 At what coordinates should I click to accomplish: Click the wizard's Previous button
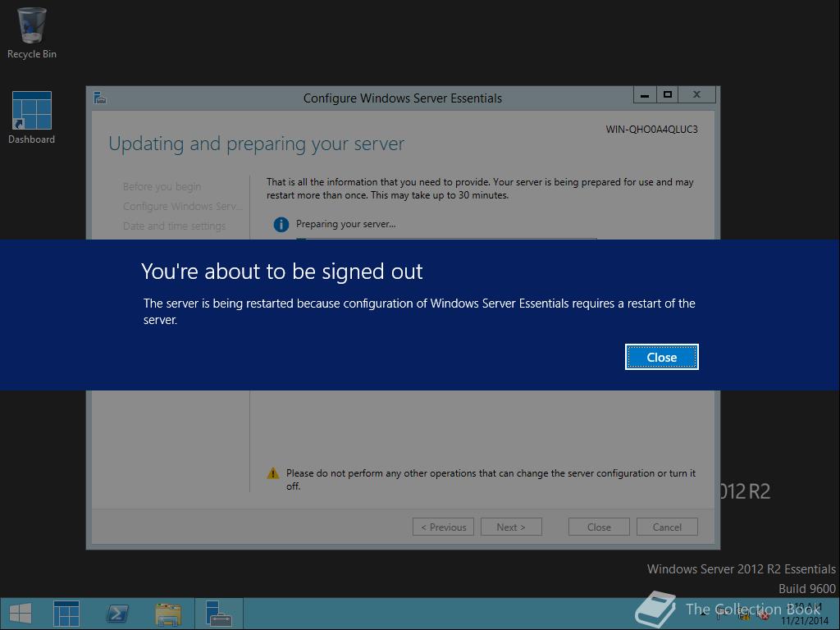click(x=443, y=527)
